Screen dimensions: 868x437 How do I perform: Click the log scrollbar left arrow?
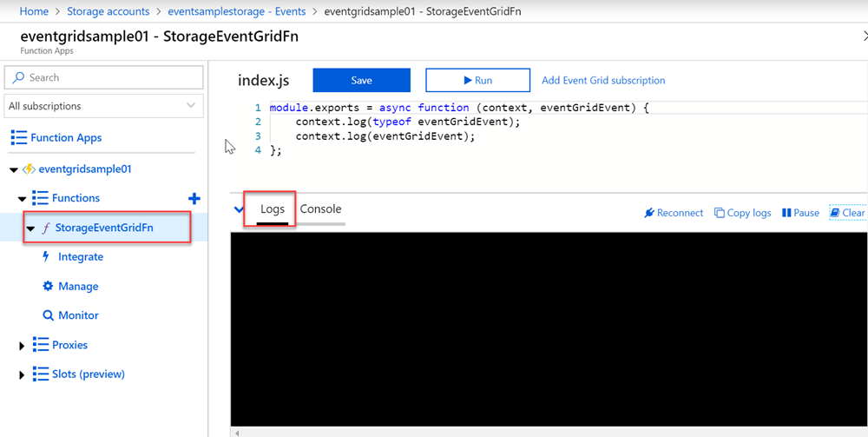click(237, 432)
